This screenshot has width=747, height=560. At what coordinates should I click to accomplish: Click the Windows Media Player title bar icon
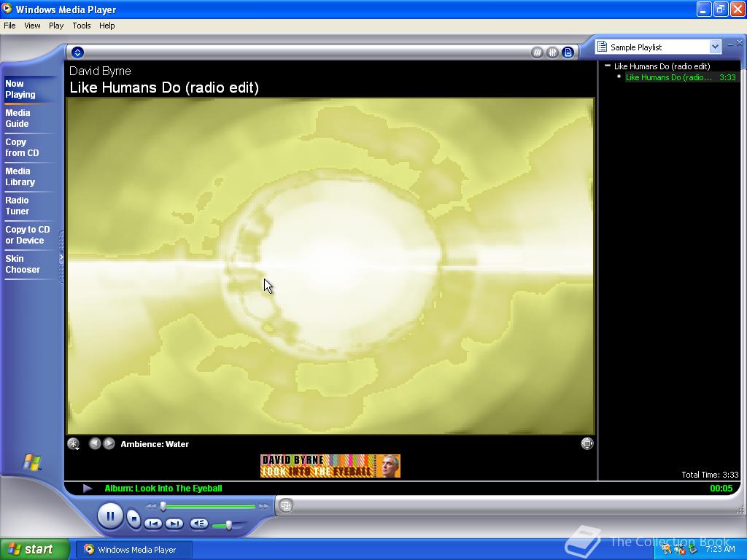tap(7, 9)
